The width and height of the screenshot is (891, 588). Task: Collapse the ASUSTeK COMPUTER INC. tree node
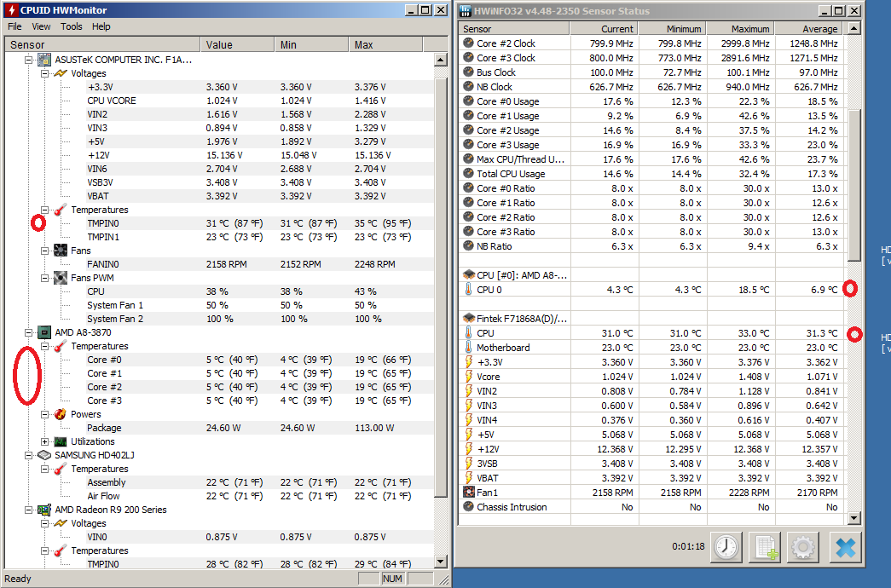pyautogui.click(x=28, y=60)
